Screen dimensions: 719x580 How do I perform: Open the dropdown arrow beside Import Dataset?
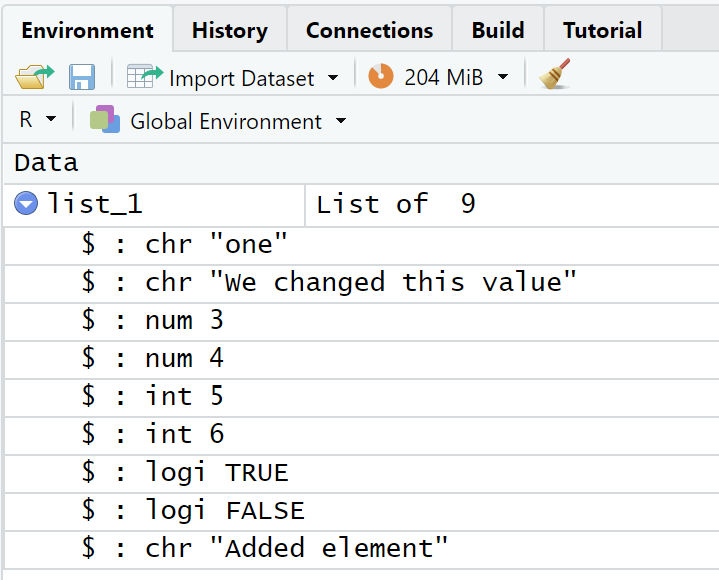(333, 78)
